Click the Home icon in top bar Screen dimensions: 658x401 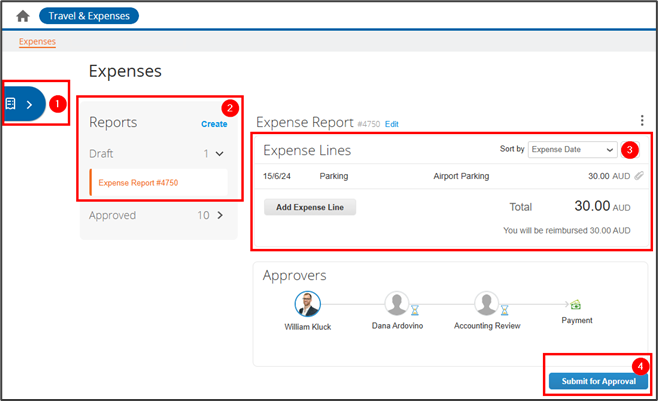click(x=22, y=16)
